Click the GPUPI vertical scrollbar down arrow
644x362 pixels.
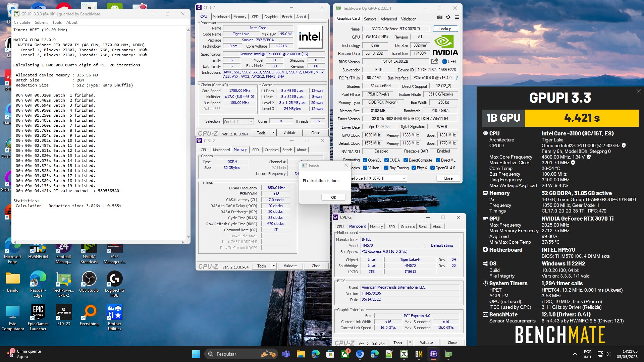[x=188, y=237]
